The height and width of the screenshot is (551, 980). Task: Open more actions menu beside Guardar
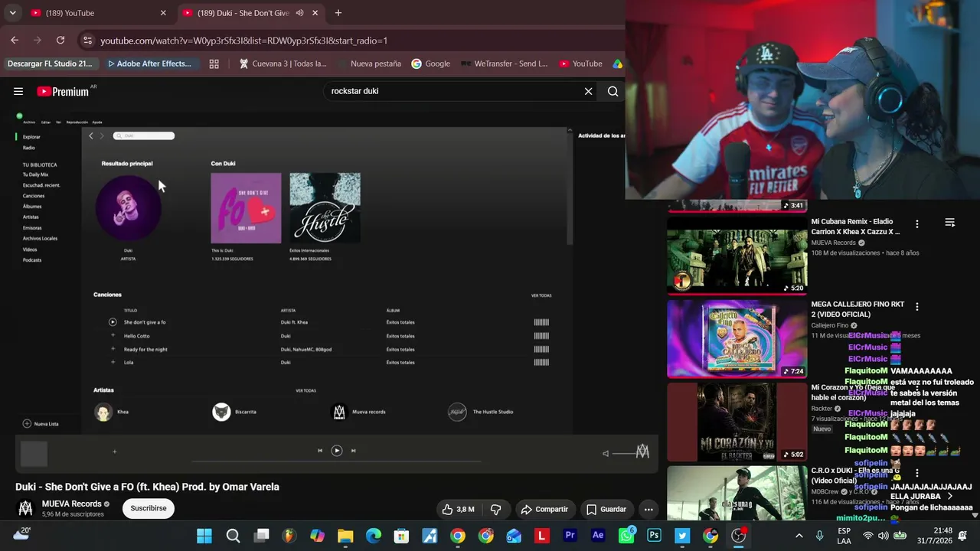click(x=648, y=509)
